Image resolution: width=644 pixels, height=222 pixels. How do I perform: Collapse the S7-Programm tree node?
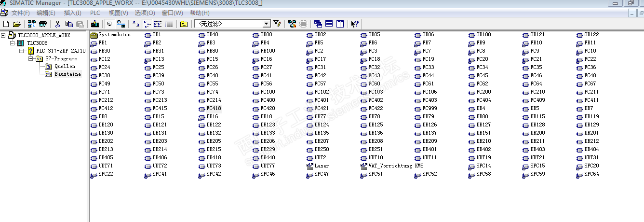pyautogui.click(x=31, y=58)
